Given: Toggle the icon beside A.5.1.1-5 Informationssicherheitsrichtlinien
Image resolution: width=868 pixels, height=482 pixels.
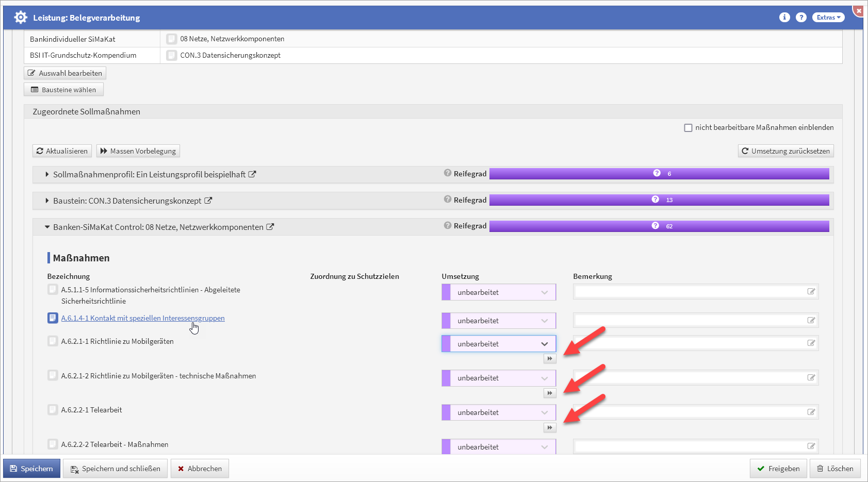Looking at the screenshot, I should point(53,290).
